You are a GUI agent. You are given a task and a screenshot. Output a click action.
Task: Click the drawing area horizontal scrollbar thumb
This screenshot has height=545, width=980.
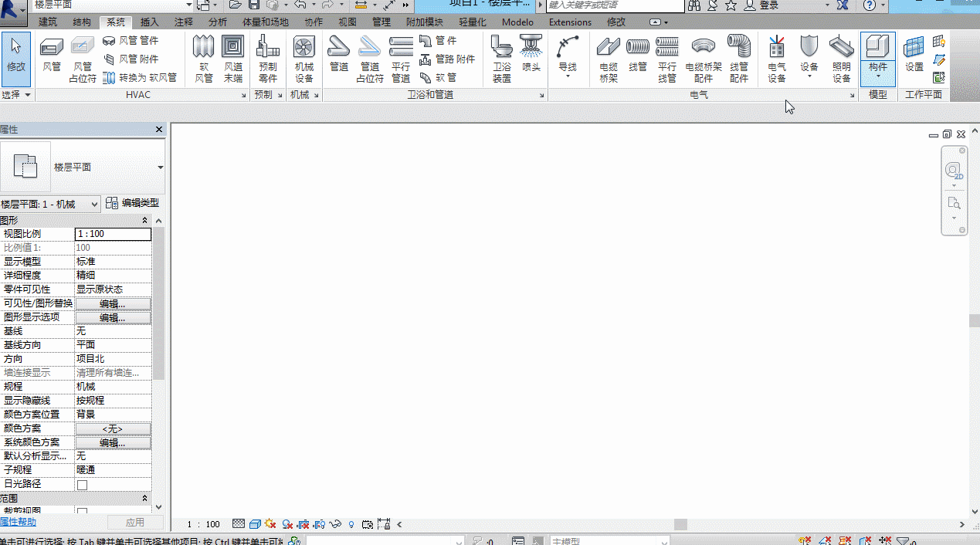pos(680,525)
